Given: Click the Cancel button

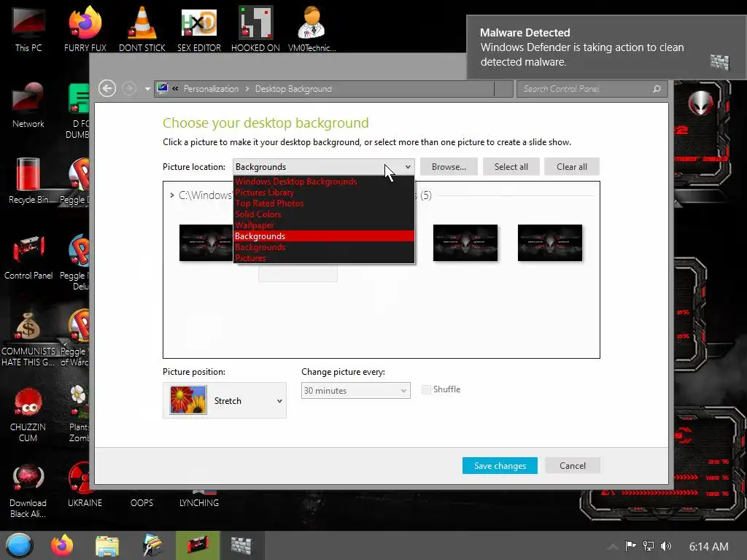Looking at the screenshot, I should pos(573,466).
